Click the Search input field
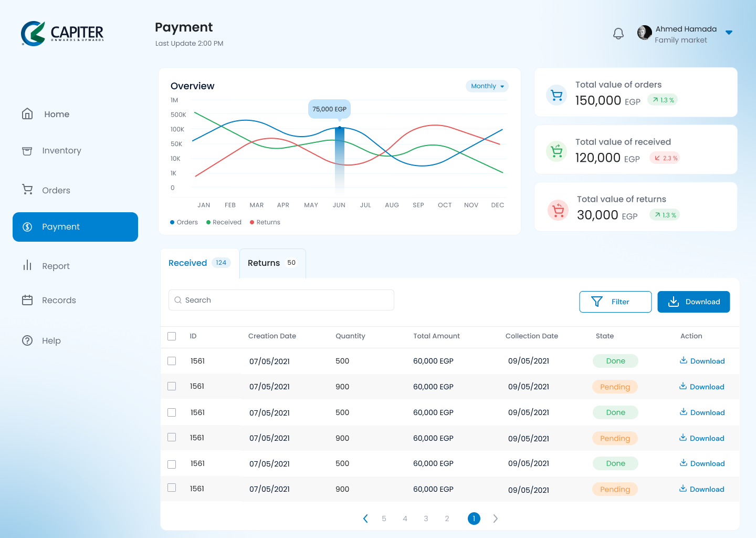Viewport: 756px width, 538px height. [x=281, y=300]
